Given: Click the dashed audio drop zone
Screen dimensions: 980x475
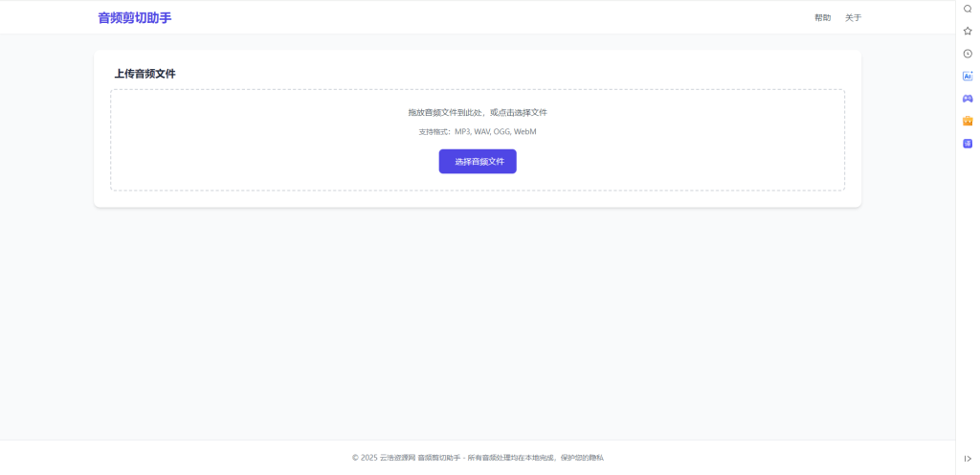Looking at the screenshot, I should [x=478, y=140].
